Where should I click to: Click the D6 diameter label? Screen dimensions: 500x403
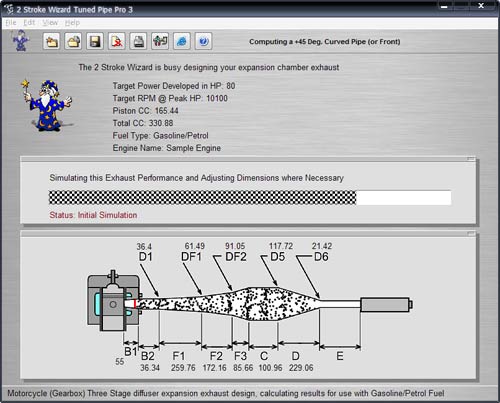tap(321, 257)
